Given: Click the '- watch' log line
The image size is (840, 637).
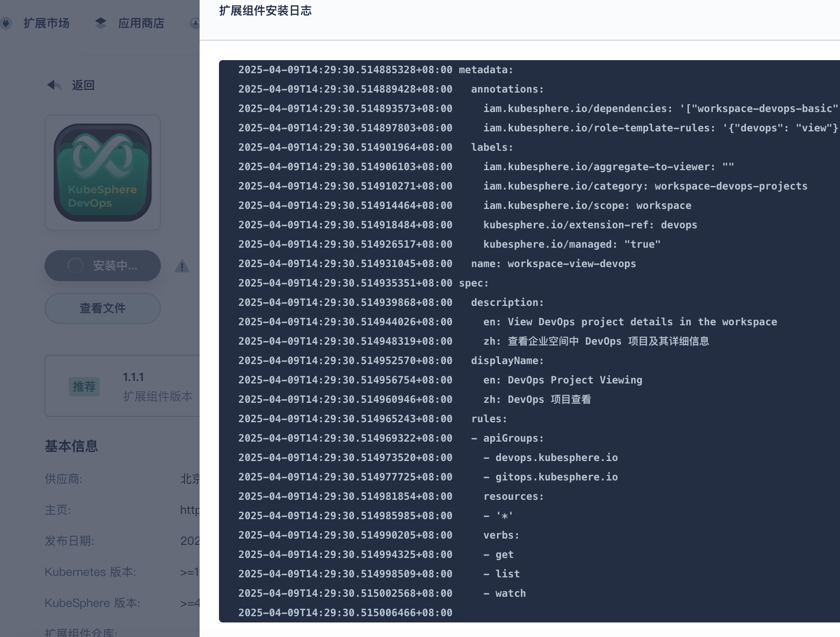Looking at the screenshot, I should tap(382, 593).
